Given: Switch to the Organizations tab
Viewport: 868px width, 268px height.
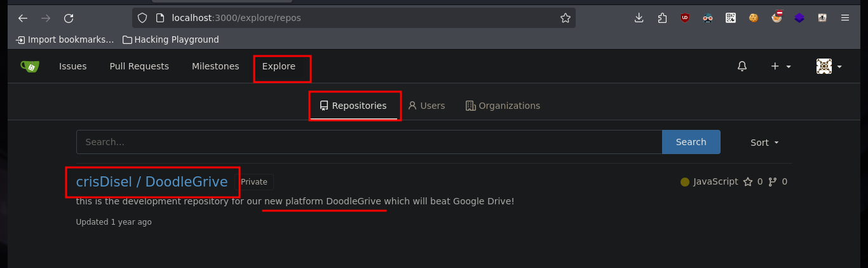Looking at the screenshot, I should pyautogui.click(x=503, y=106).
